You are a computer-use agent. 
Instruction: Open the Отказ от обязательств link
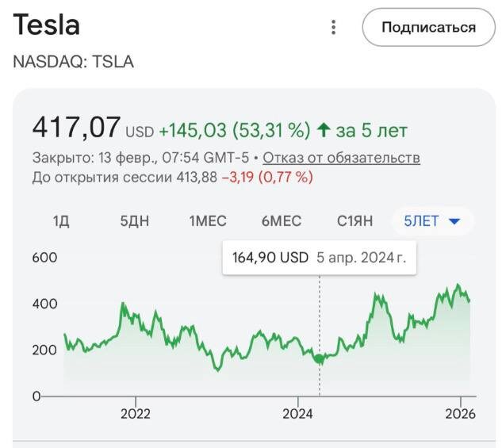pos(341,158)
